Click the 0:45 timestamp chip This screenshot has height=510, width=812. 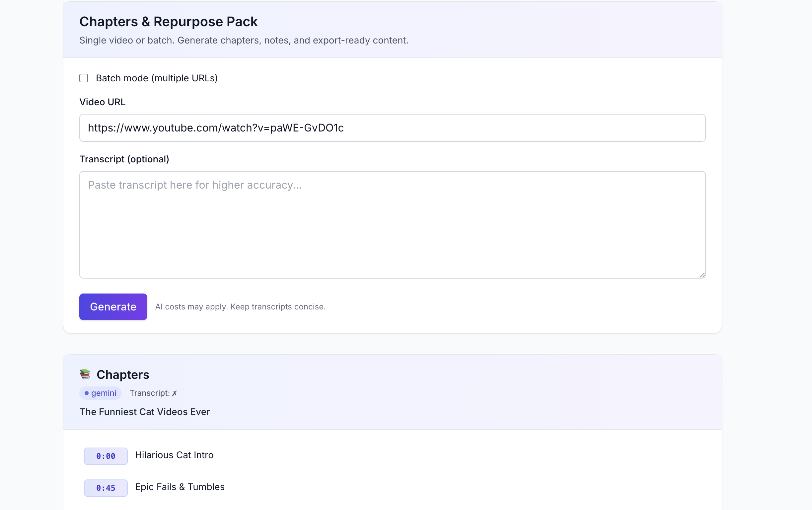point(106,487)
